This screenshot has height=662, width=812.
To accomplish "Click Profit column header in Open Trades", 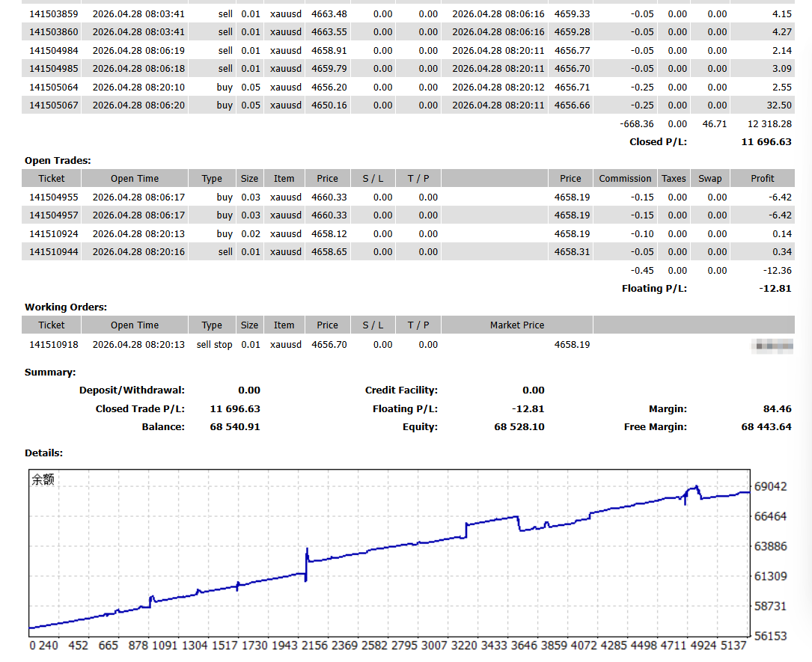I will click(x=763, y=179).
